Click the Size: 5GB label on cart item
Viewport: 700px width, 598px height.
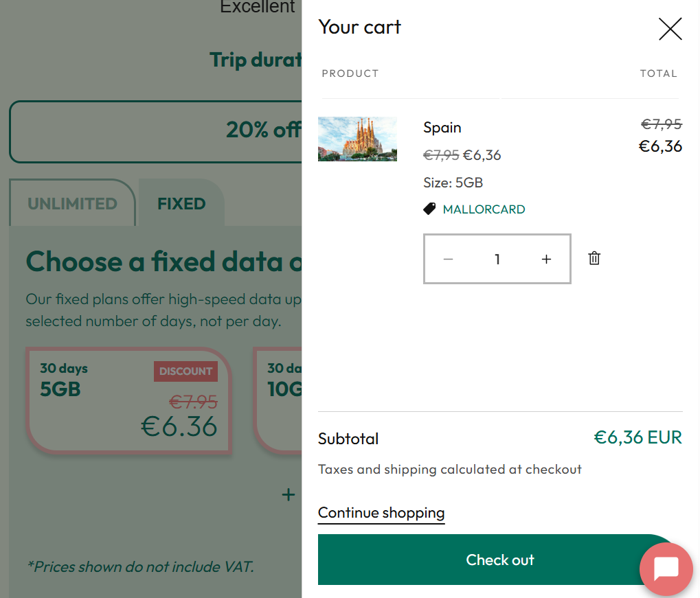[453, 183]
